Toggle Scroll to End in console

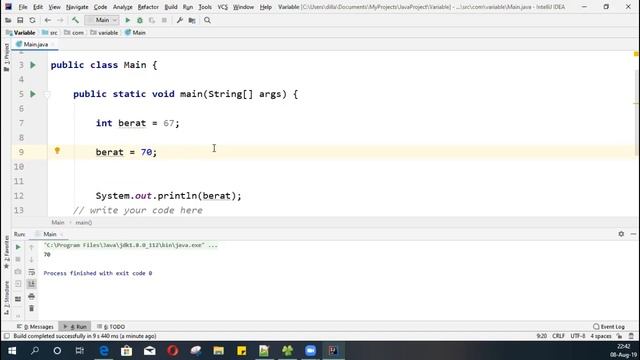click(x=31, y=284)
